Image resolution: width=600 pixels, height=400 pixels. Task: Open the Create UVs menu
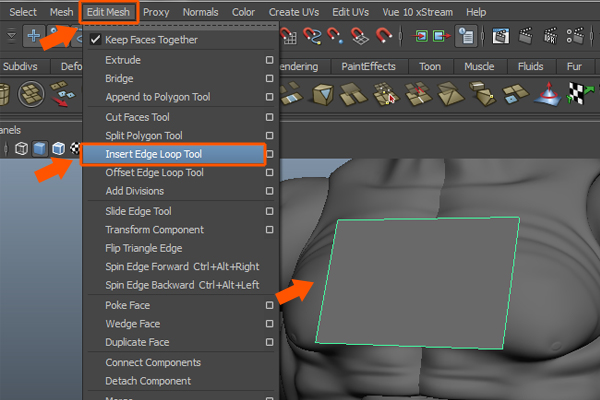[x=293, y=12]
